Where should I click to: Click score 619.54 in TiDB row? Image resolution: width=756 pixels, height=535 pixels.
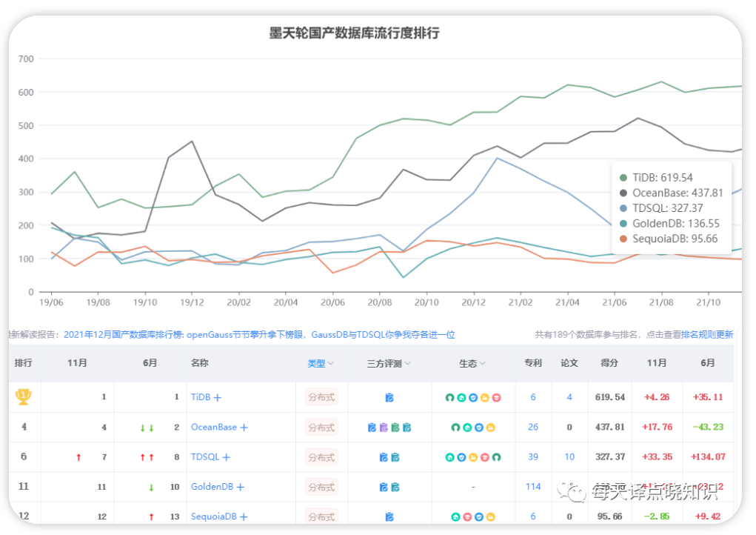610,397
